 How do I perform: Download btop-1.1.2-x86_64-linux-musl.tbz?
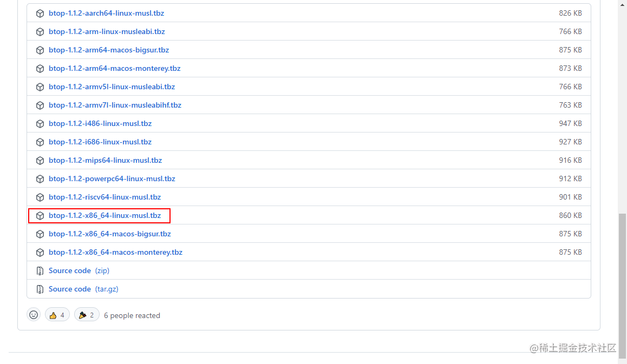pos(104,215)
